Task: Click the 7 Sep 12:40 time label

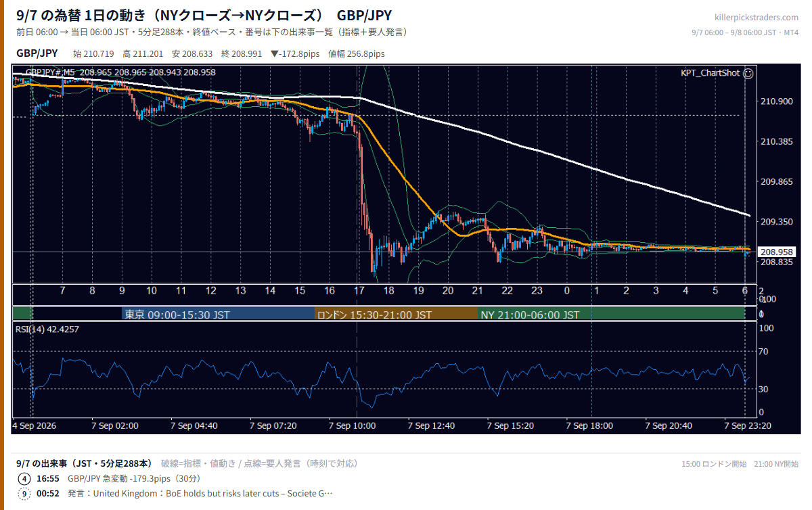Action: click(x=432, y=425)
